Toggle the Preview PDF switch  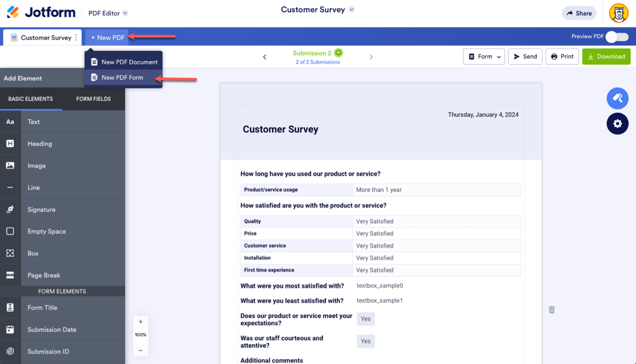point(617,37)
